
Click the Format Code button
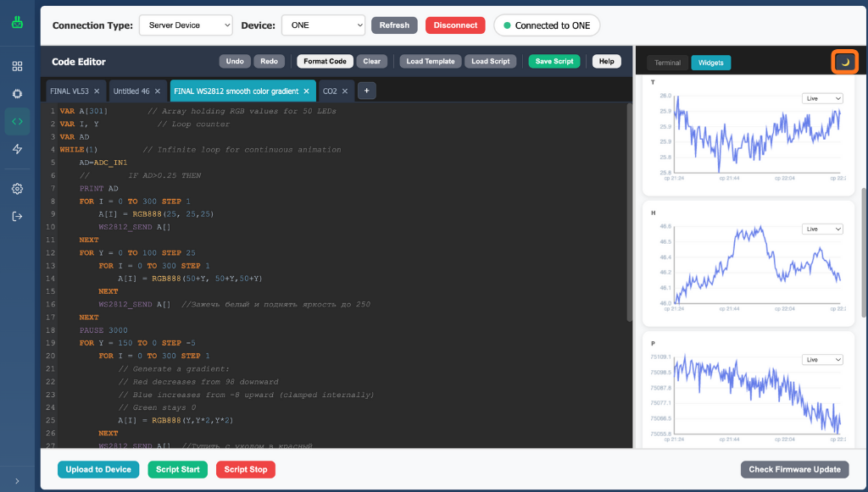(x=325, y=61)
